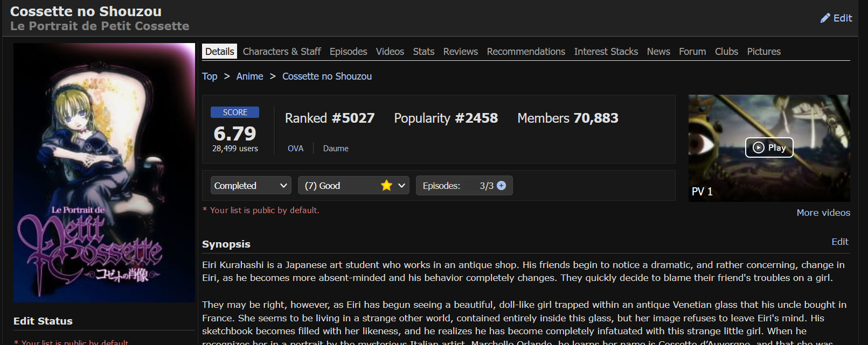Go to Top breadcrumb link
This screenshot has height=345, width=868.
click(x=210, y=76)
